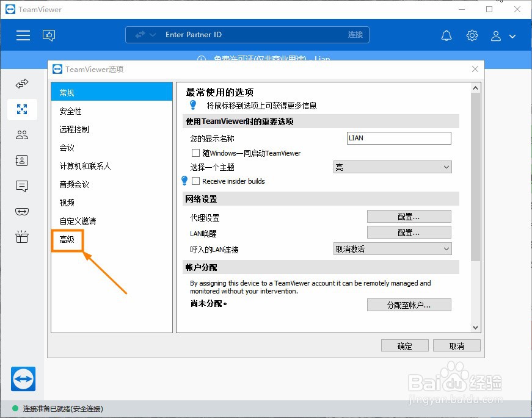
Task: Click 连接准备已就绪(安全连接) status text
Action: (63, 409)
